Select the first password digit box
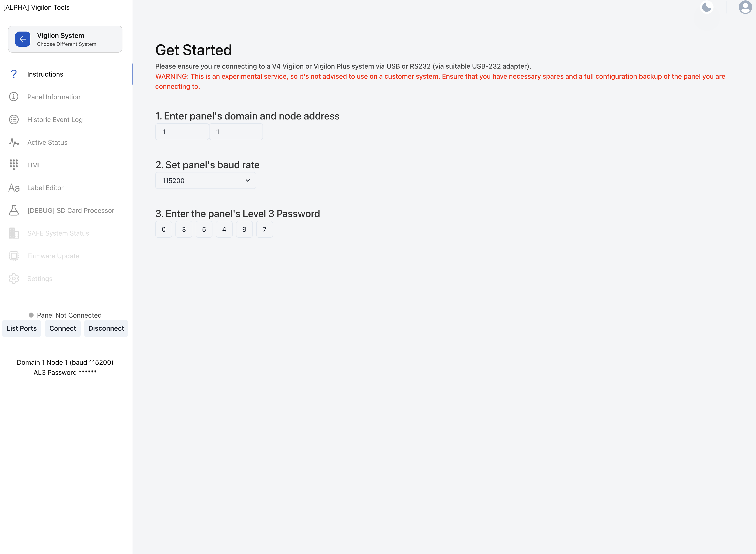 tap(164, 229)
